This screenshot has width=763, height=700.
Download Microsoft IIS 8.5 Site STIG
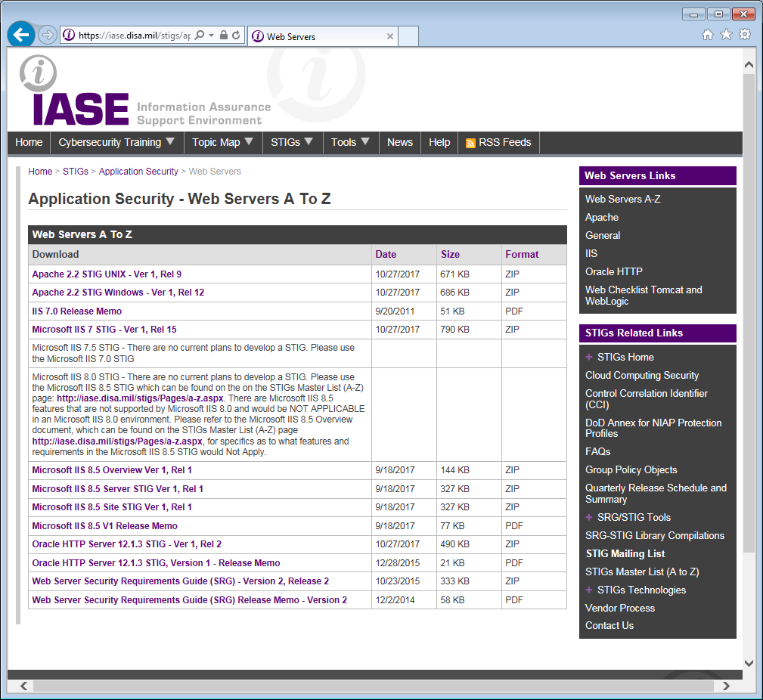[x=112, y=507]
